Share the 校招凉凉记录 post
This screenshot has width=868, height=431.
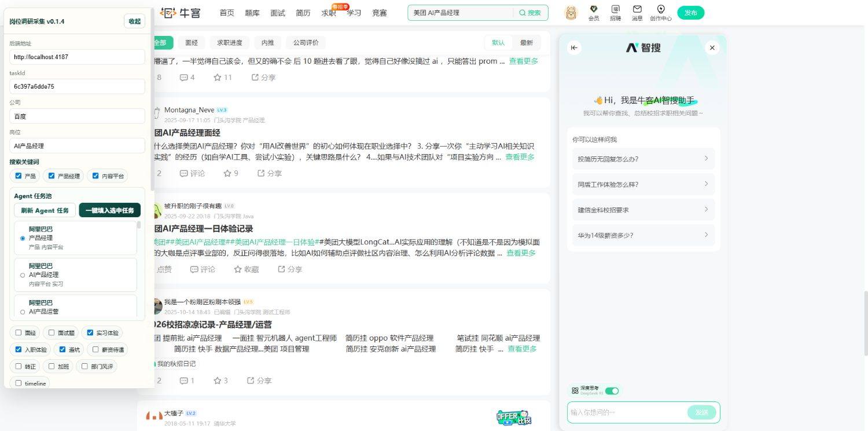tap(259, 381)
